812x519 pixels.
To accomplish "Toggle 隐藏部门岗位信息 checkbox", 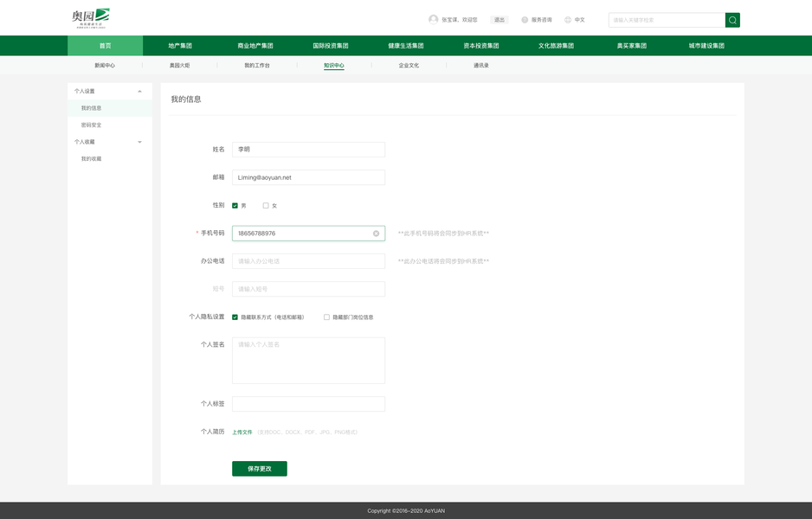I will [x=326, y=317].
